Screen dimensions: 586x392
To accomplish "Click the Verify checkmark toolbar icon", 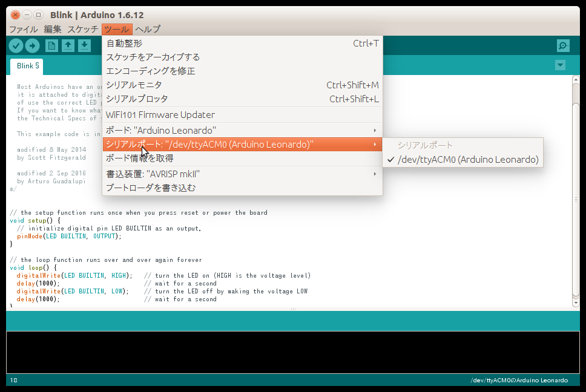I will point(16,46).
